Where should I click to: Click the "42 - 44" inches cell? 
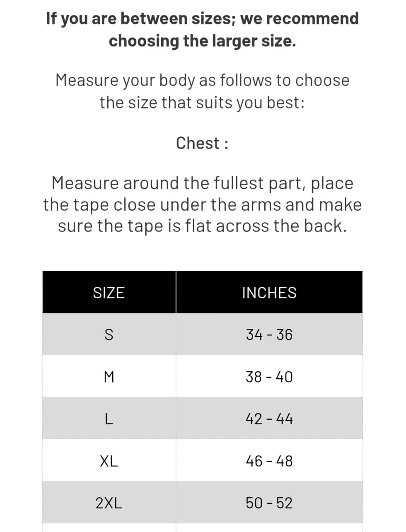click(269, 419)
